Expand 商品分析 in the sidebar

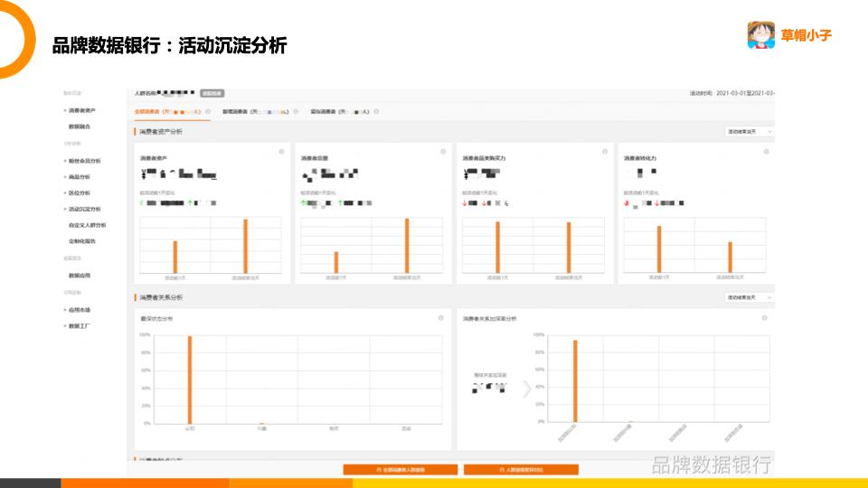(77, 177)
